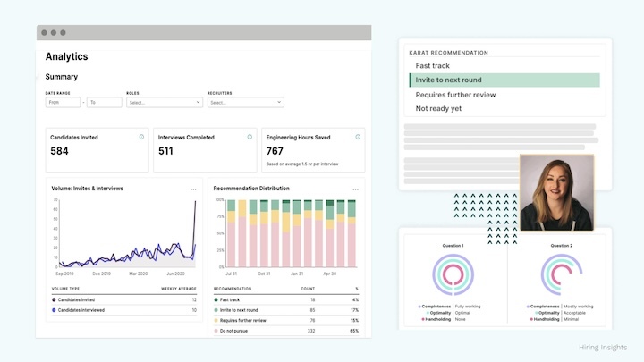Click the Do not pursue legend swatch
The height and width of the screenshot is (362, 644).
pyautogui.click(x=216, y=331)
